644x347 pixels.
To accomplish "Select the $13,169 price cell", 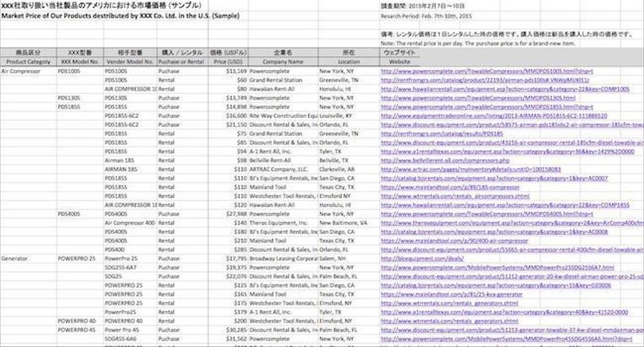I will pyautogui.click(x=228, y=71).
